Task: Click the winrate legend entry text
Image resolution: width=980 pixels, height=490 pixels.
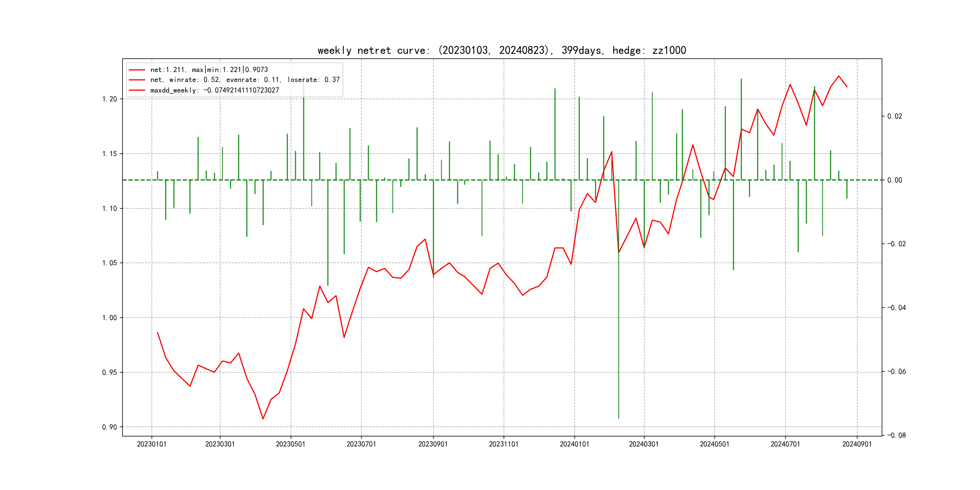Action: coord(245,80)
